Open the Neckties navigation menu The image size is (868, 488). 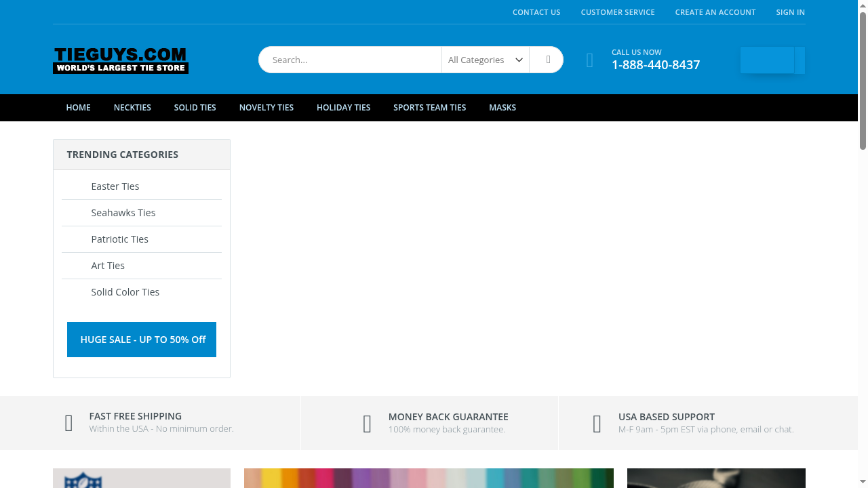(132, 108)
